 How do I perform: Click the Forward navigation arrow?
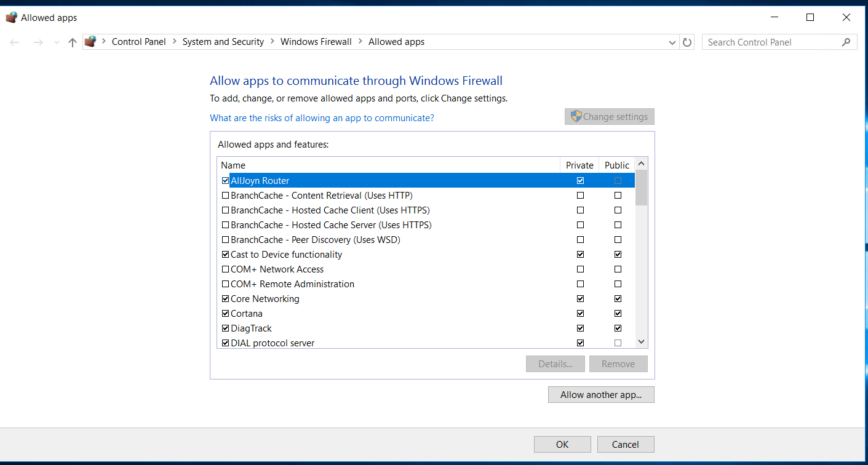click(38, 42)
